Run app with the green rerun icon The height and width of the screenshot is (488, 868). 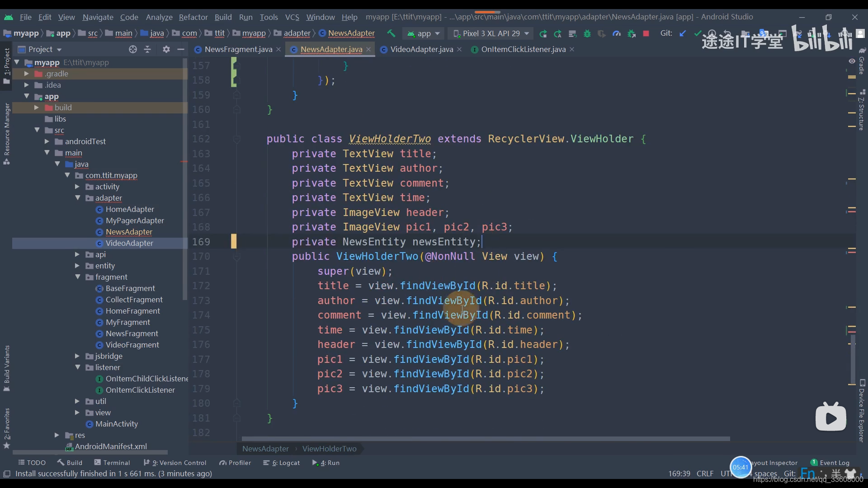click(543, 33)
